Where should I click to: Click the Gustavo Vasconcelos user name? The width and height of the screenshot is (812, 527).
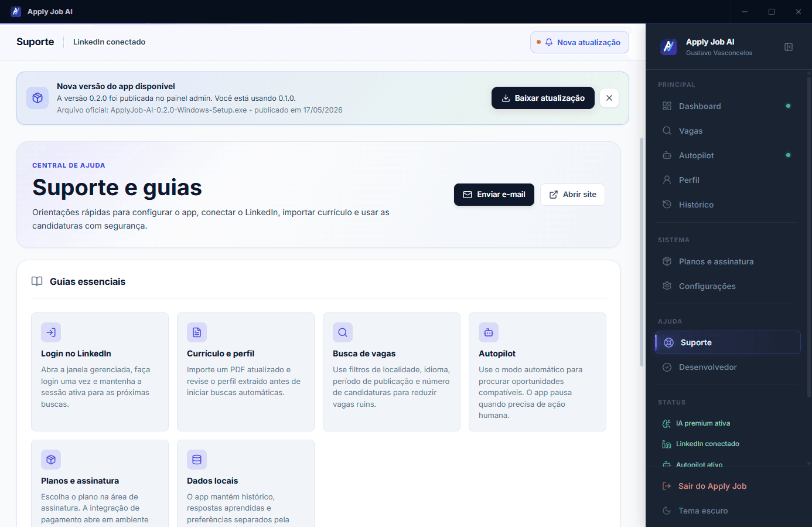(719, 53)
